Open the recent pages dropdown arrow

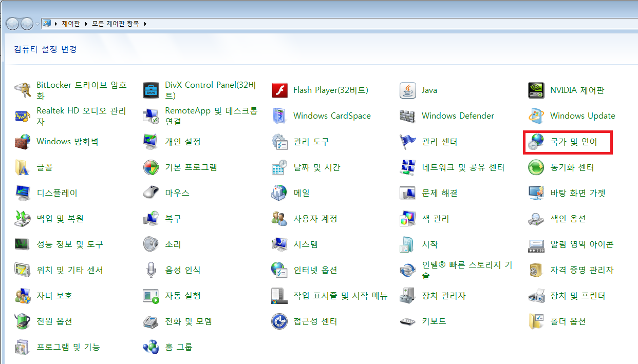coord(37,24)
